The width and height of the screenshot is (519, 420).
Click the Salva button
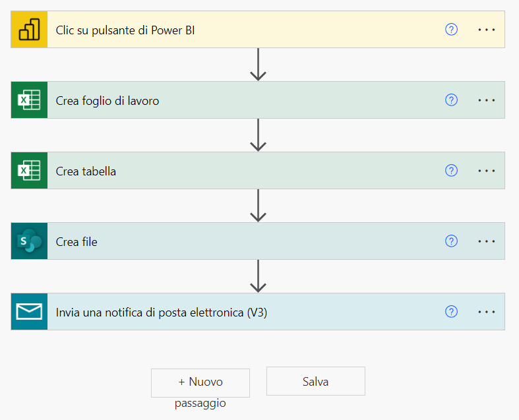pos(316,381)
